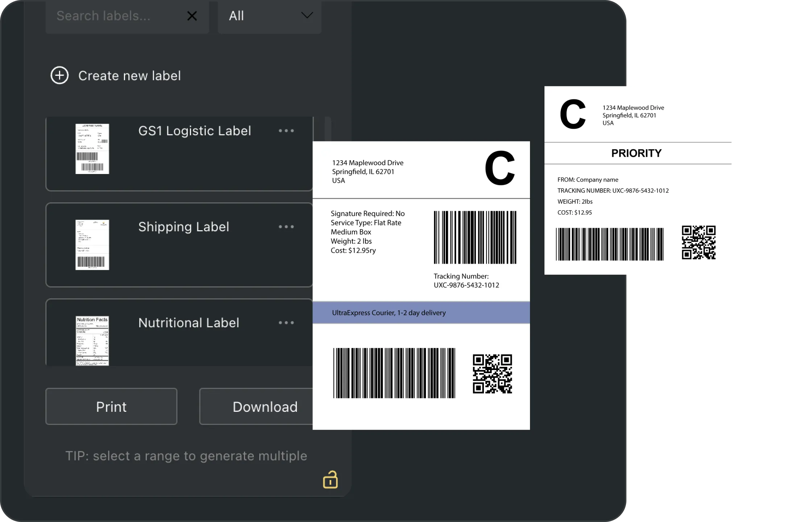Toggle the yellow unlock padlock icon

coord(330,480)
